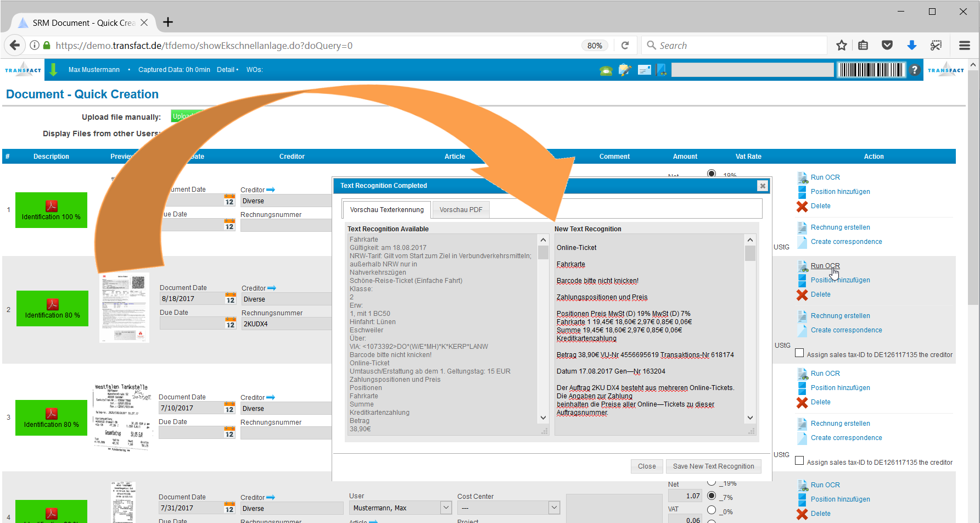Viewport: 980px width, 523px height.
Task: Click the page vertical scrollbar thumb
Action: (x=973, y=187)
